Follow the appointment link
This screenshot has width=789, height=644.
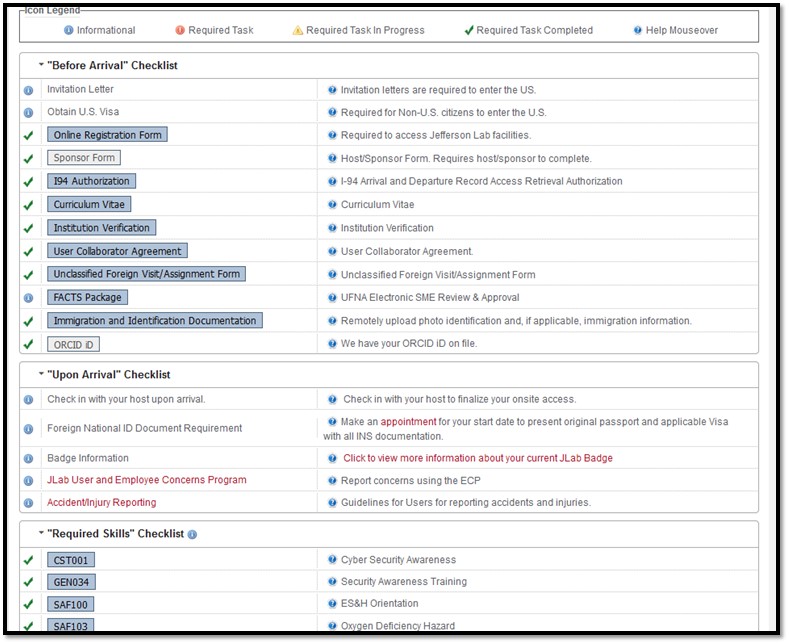[x=408, y=422]
